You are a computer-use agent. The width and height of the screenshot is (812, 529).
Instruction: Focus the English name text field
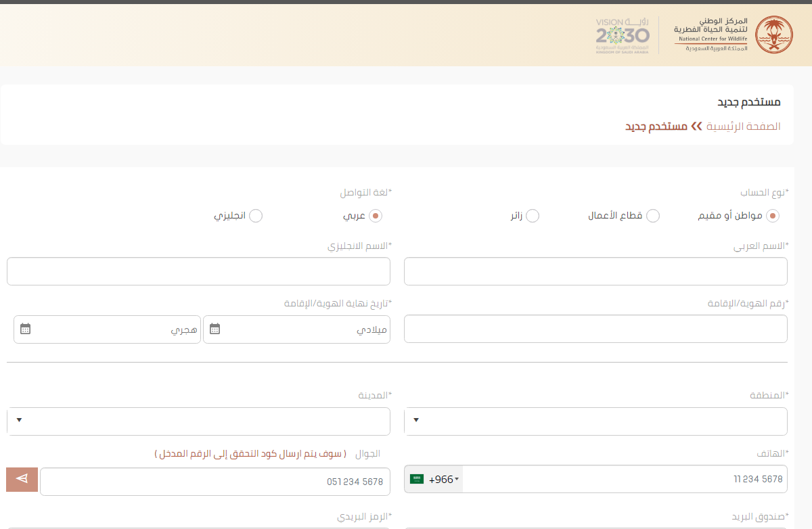198,271
